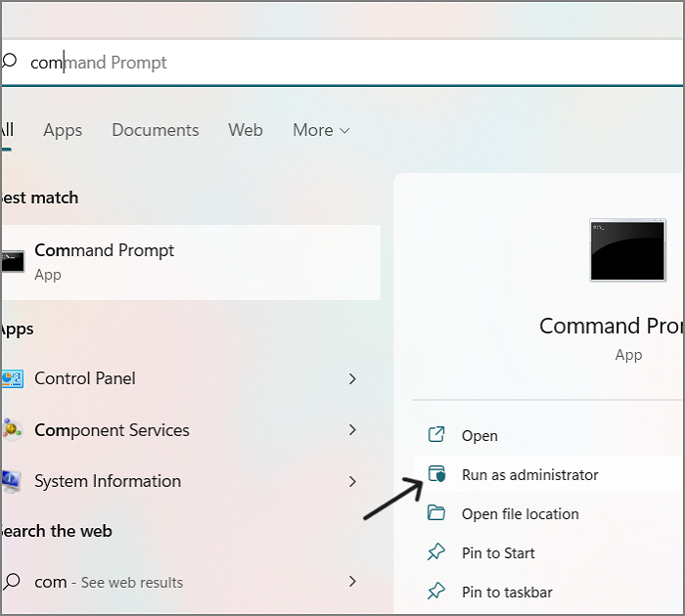Expand Control Panel result with chevron arrow
Image resolution: width=685 pixels, height=616 pixels.
[x=353, y=378]
